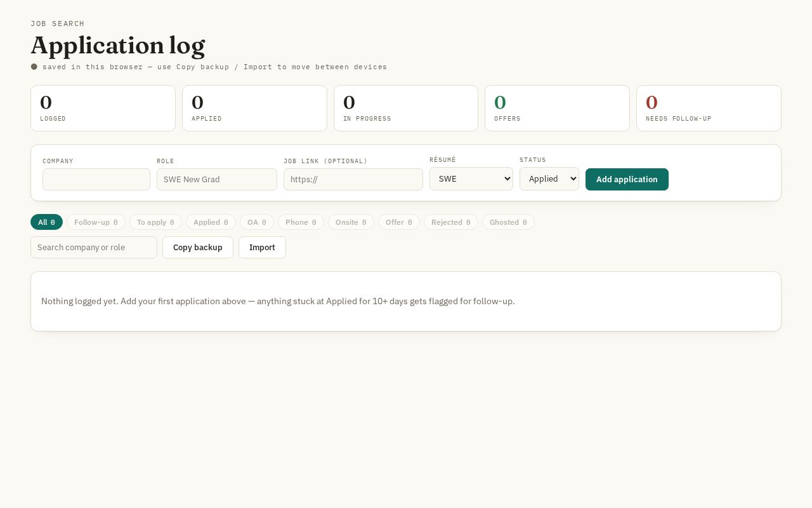Select the Onsite filter pill
Image resolution: width=812 pixels, height=508 pixels.
coord(351,222)
